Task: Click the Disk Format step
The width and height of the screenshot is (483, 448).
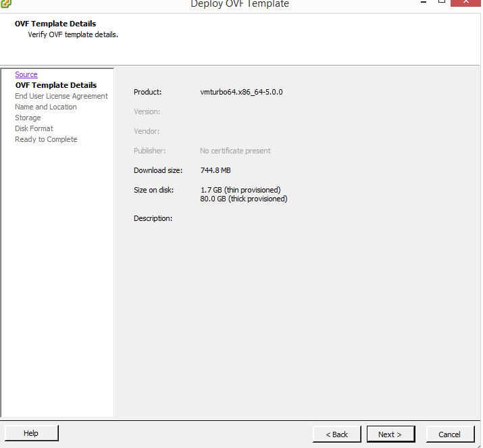Action: [34, 128]
